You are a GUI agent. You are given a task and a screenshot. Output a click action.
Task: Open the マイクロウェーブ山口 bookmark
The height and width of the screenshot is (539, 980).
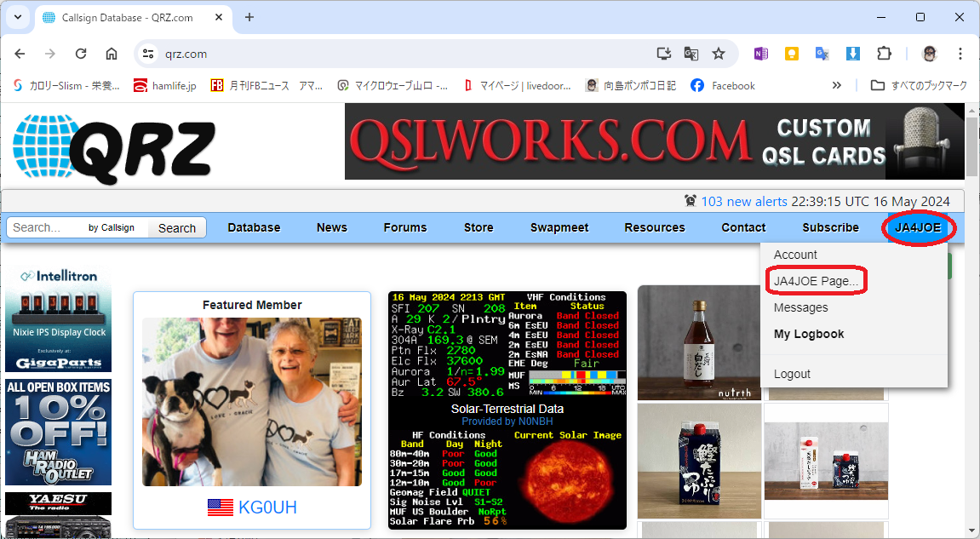click(393, 85)
